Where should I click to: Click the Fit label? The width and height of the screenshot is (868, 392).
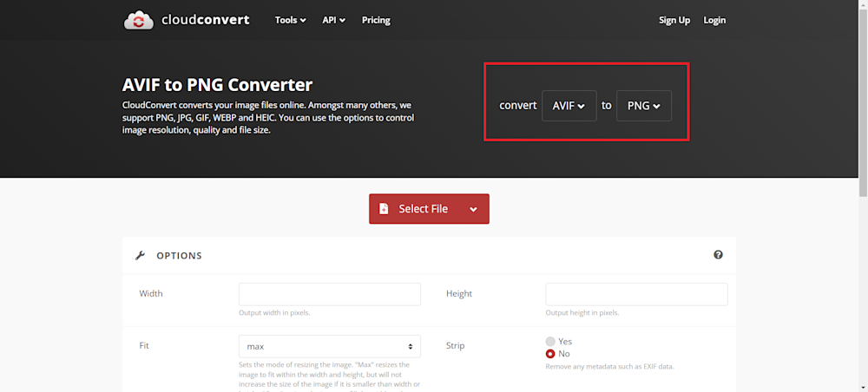pos(144,345)
